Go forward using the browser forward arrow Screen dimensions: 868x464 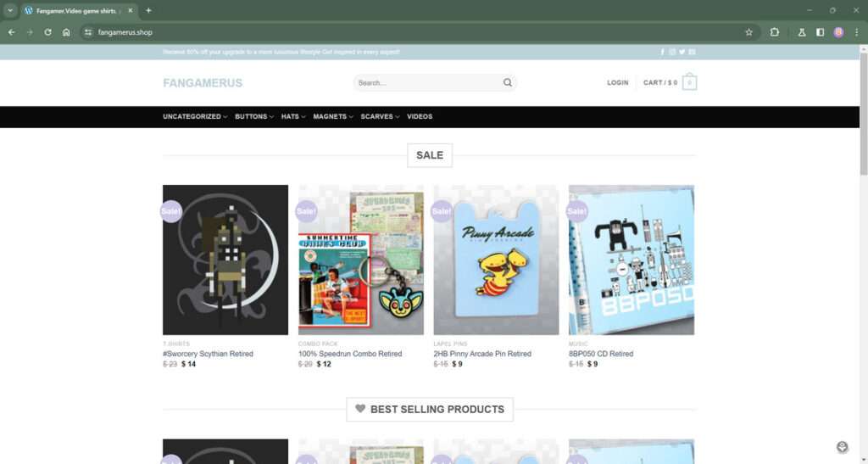(30, 32)
